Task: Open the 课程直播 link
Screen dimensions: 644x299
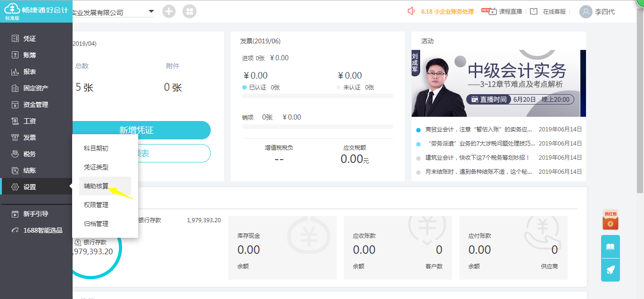Action: point(511,12)
